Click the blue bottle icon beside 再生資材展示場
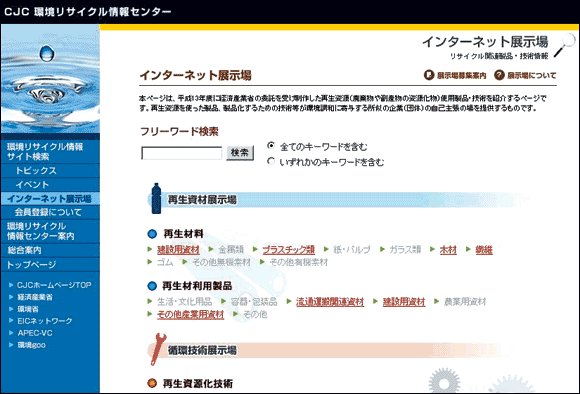Image resolution: width=580 pixels, height=394 pixels. [156, 198]
